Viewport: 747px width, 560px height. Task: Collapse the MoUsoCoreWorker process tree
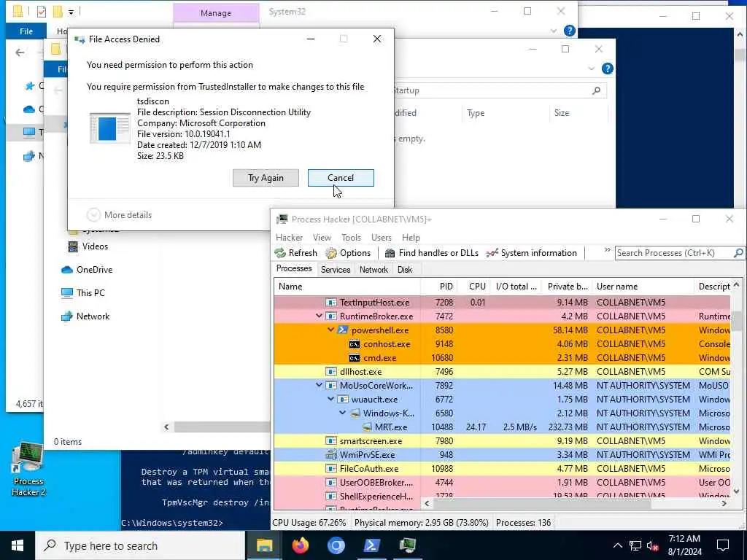[x=319, y=385]
